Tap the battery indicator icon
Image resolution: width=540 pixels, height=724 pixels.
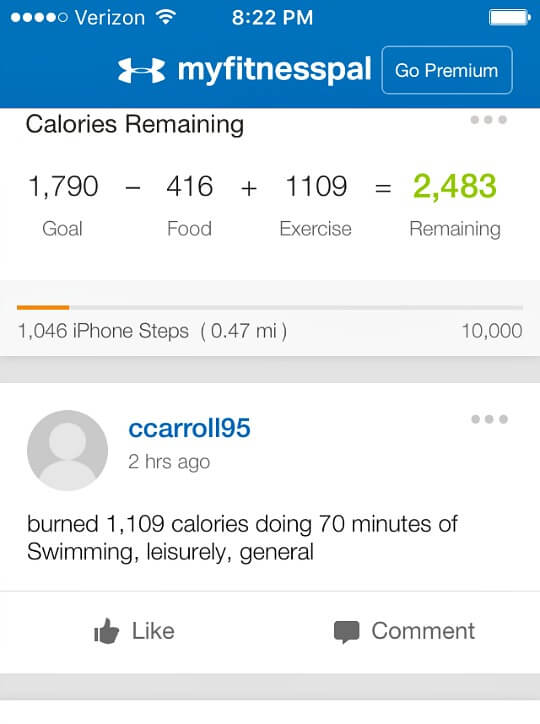[x=510, y=18]
